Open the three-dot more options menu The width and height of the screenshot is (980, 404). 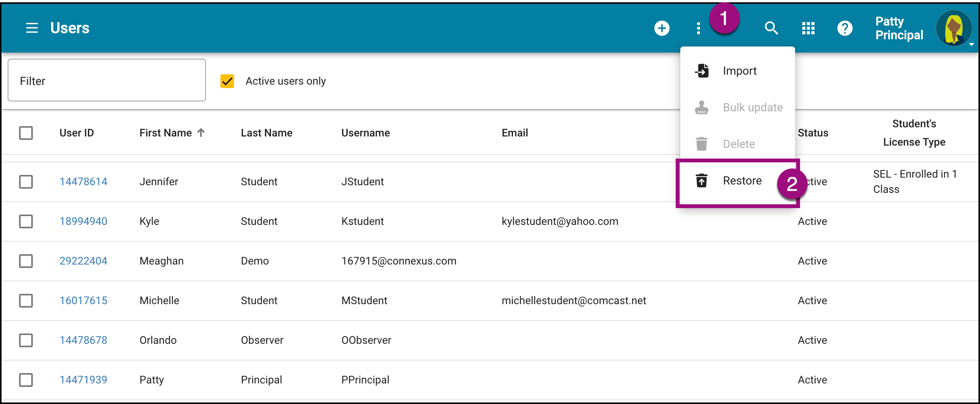pyautogui.click(x=698, y=28)
